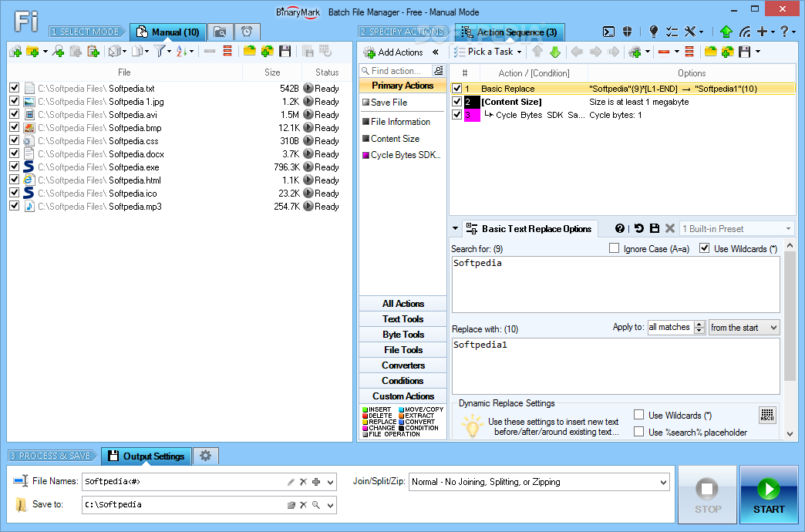This screenshot has width=805, height=532.
Task: Click the remove all actions red bars icon
Action: (x=689, y=52)
